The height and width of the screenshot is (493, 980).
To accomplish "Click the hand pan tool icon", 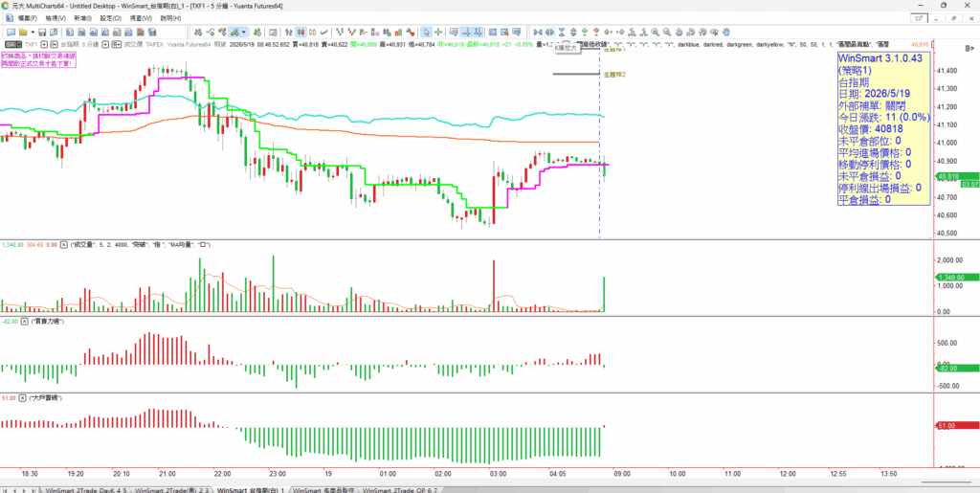I will (x=726, y=32).
